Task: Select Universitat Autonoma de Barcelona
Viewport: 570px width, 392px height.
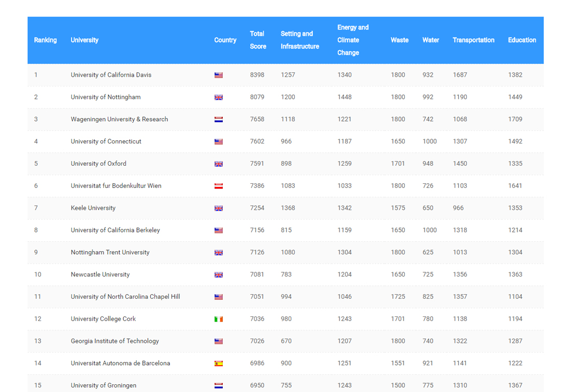Action: click(x=120, y=363)
